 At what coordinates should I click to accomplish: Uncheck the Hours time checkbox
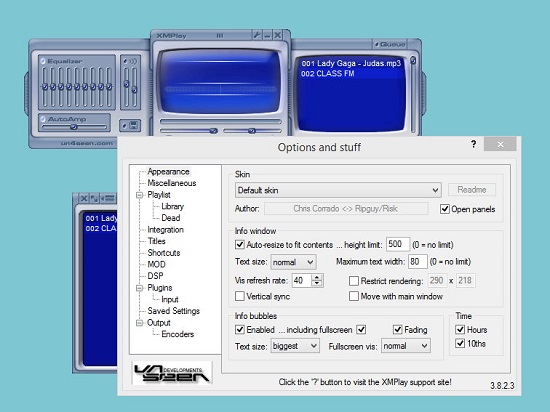pyautogui.click(x=460, y=330)
